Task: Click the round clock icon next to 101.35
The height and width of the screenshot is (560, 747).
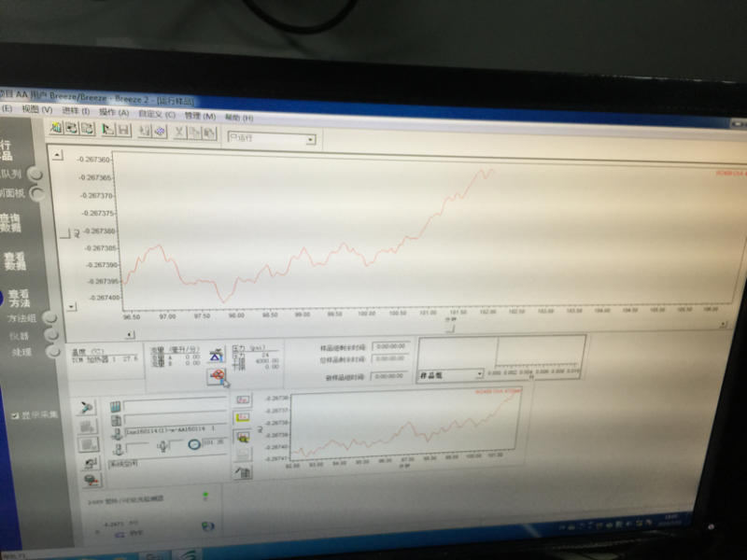Action: pos(194,445)
